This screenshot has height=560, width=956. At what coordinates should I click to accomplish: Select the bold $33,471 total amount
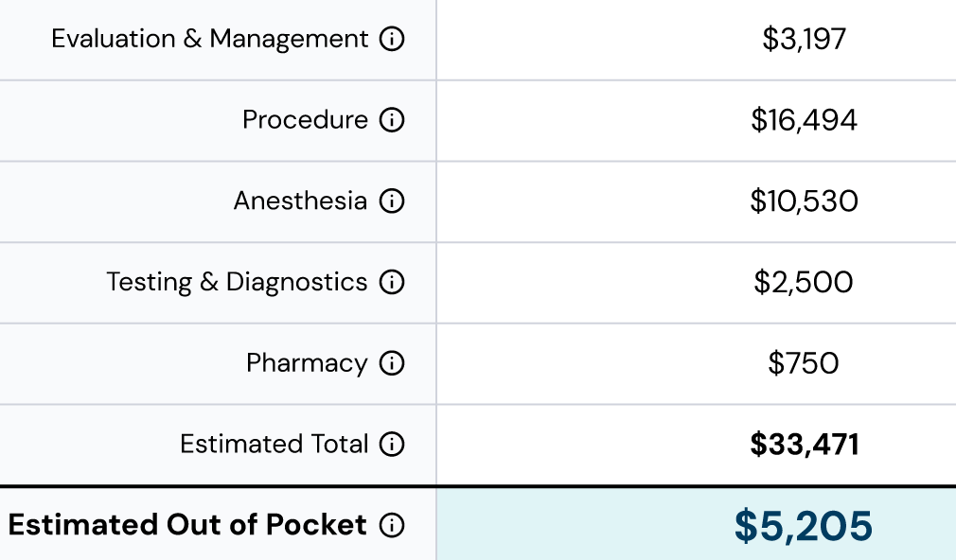[805, 445]
